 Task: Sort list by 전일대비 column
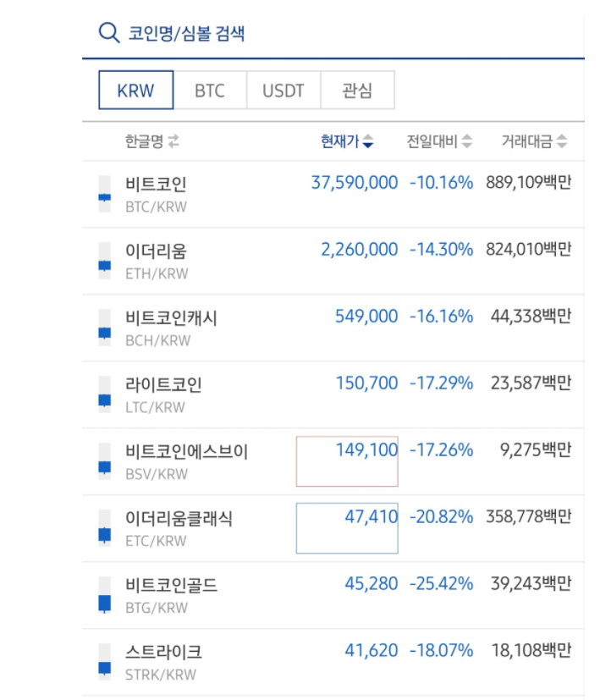[439, 141]
